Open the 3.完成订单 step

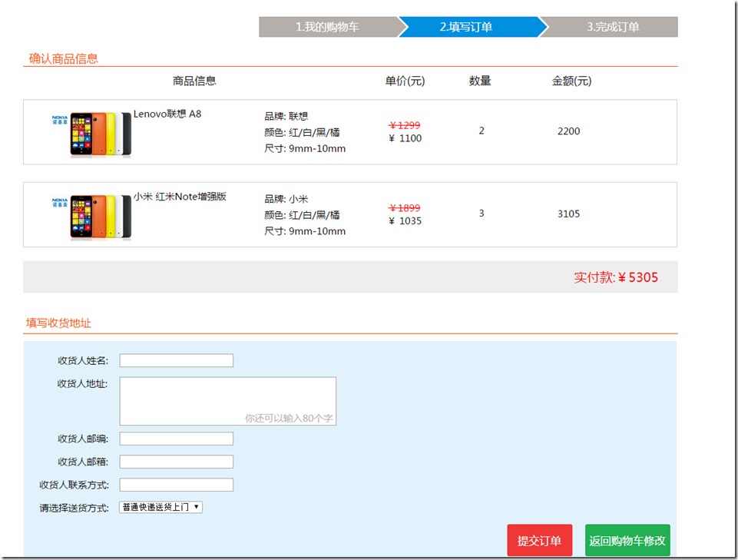(x=612, y=27)
